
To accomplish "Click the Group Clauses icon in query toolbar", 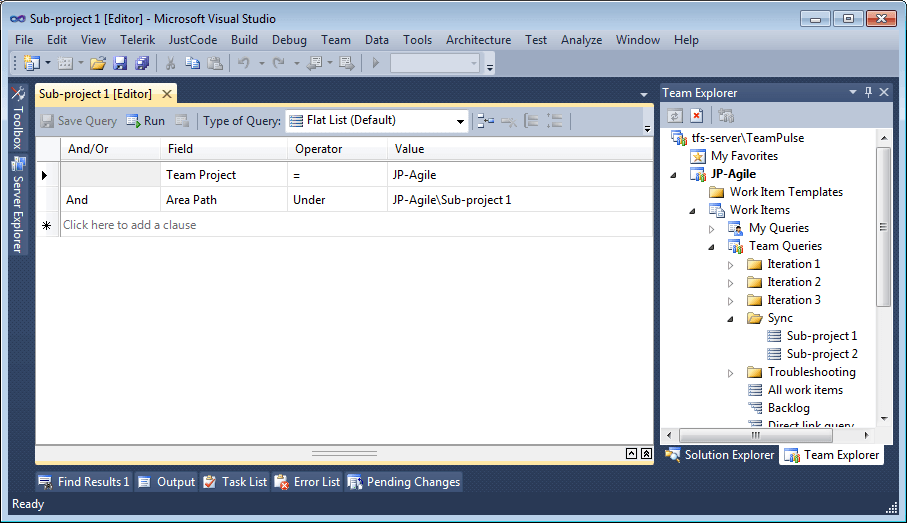I will tap(531, 120).
